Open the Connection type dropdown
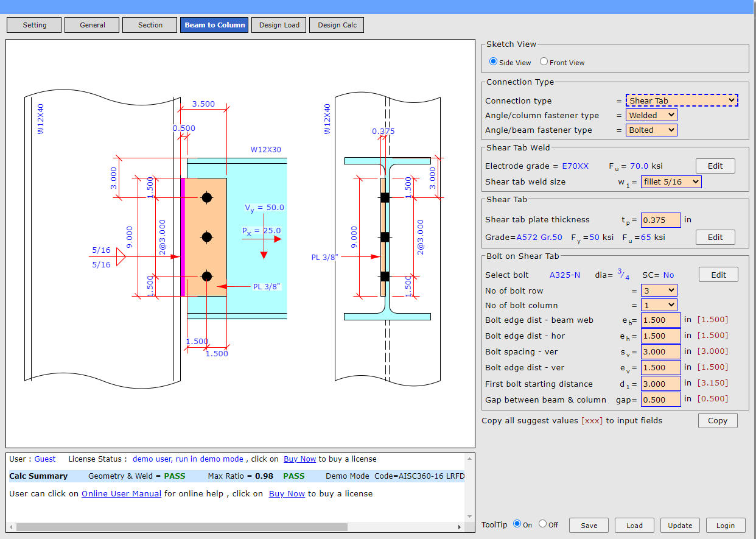756x539 pixels. 681,100
